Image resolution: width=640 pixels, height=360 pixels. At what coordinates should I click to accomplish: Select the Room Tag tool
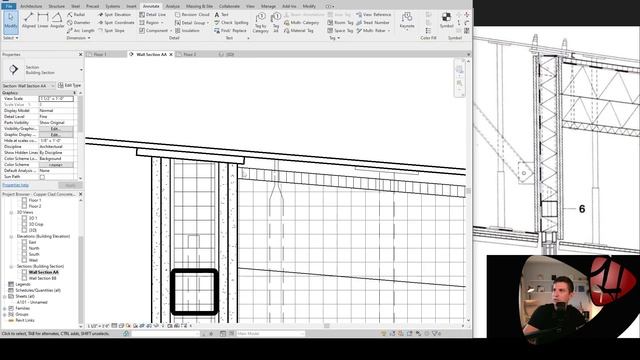[x=340, y=22]
